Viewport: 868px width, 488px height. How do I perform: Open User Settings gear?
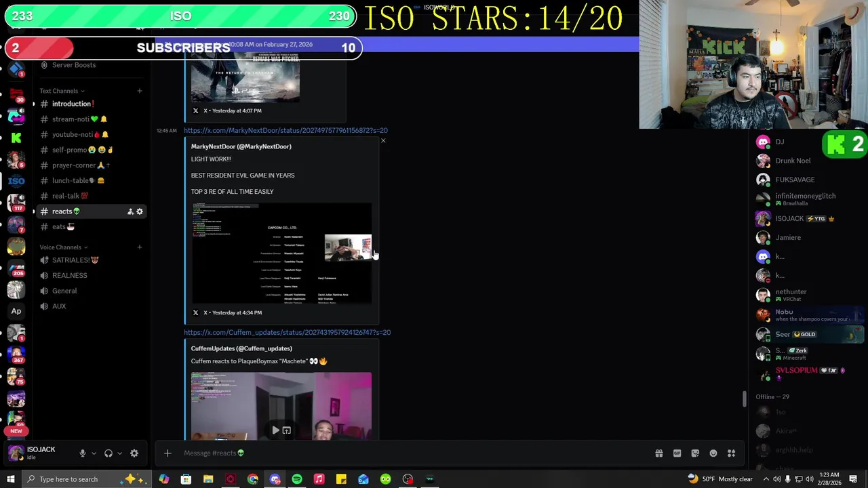134,453
